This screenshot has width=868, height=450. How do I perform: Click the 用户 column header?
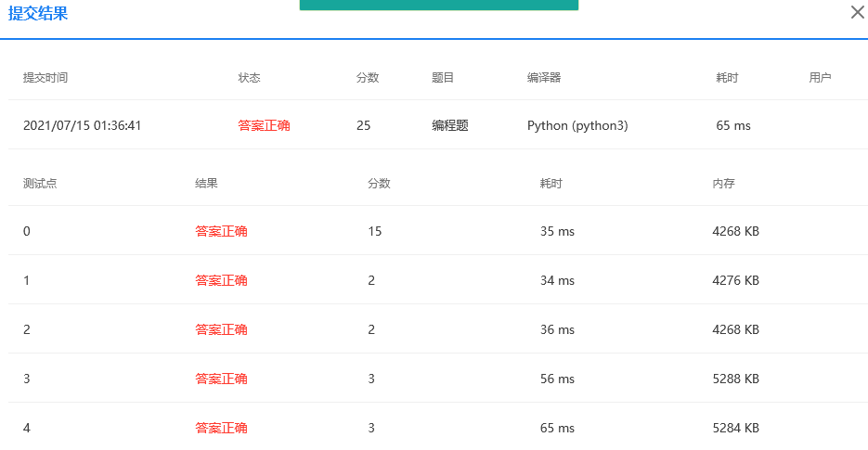tap(820, 78)
